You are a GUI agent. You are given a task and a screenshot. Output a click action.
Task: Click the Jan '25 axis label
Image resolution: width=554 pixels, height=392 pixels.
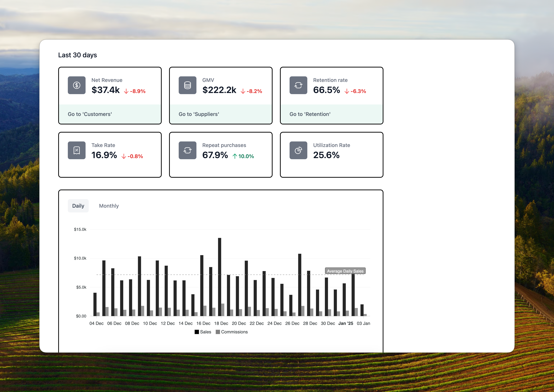click(x=346, y=323)
